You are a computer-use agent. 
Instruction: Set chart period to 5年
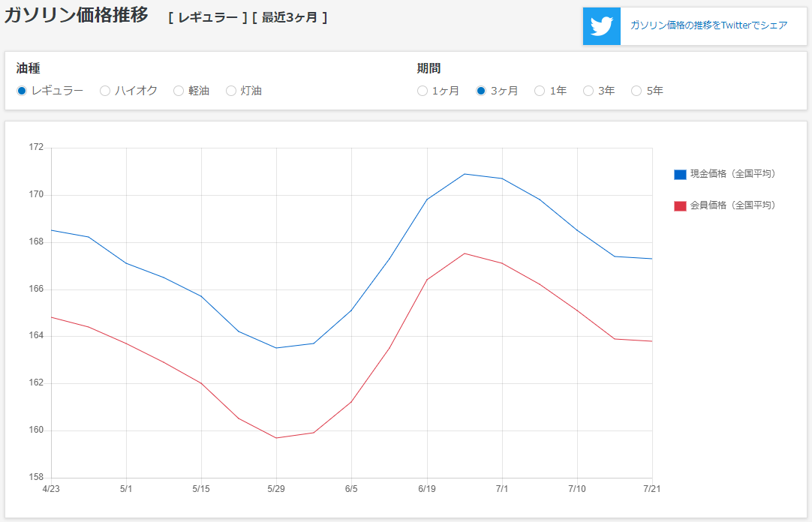click(636, 91)
